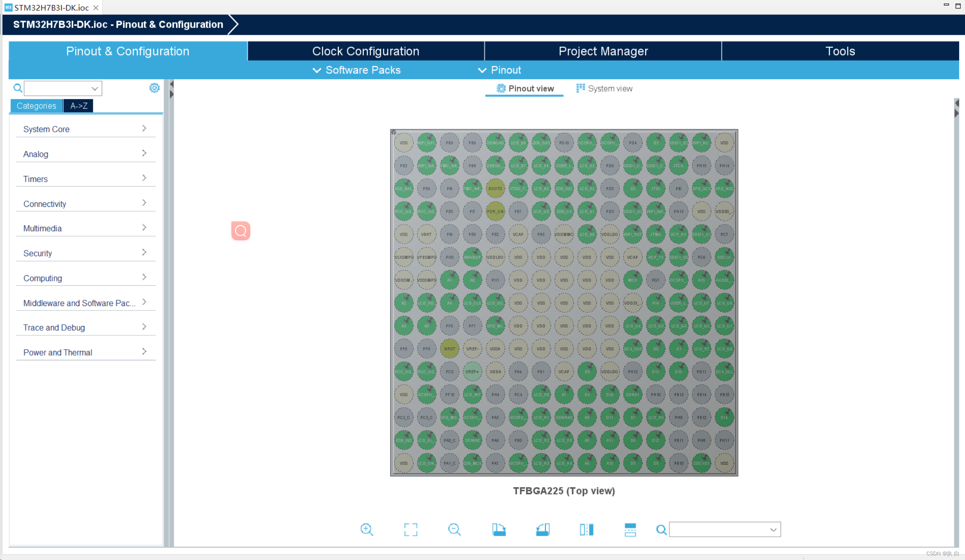Open the category settings gear
Viewport: 965px width, 560px height.
(154, 88)
